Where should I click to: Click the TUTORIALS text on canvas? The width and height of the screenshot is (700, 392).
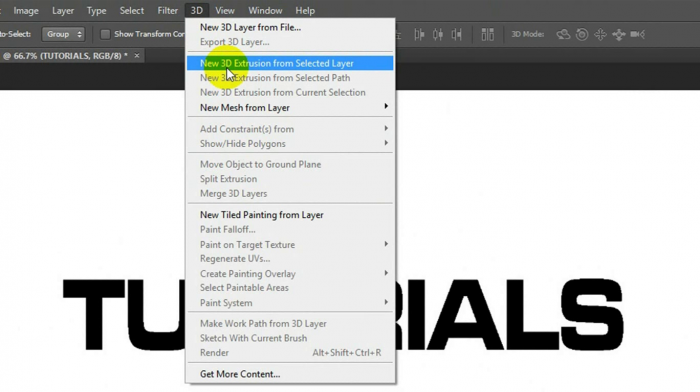[x=343, y=314]
